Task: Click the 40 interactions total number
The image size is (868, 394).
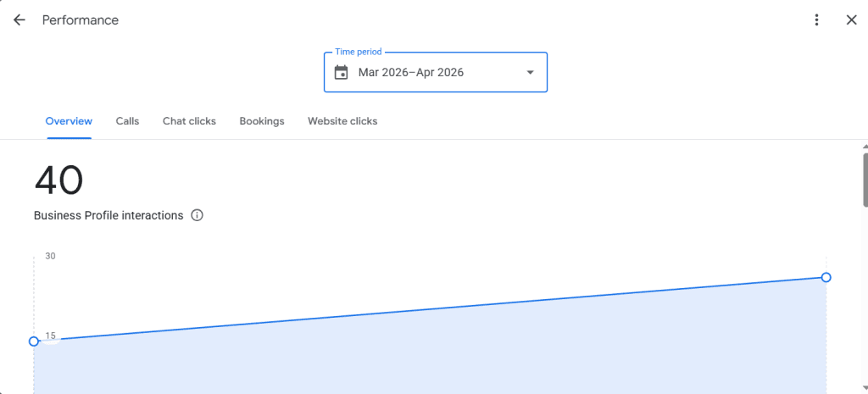Action: point(58,181)
